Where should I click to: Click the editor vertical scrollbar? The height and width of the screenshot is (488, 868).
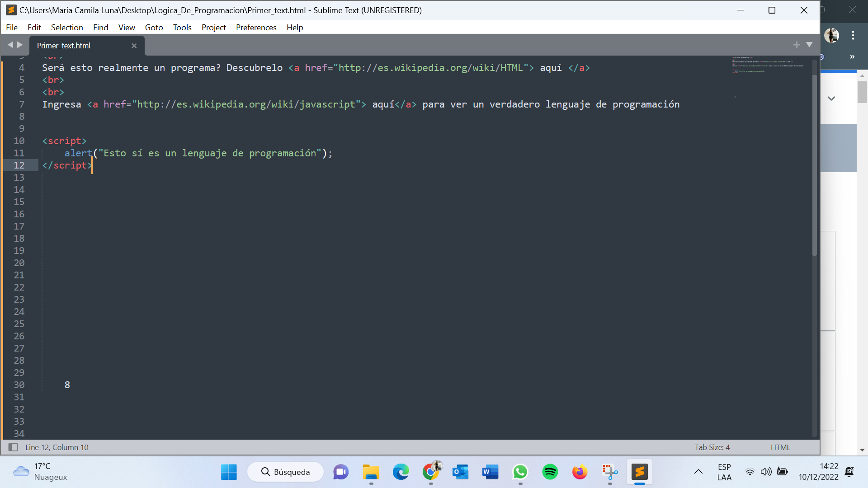(x=815, y=165)
